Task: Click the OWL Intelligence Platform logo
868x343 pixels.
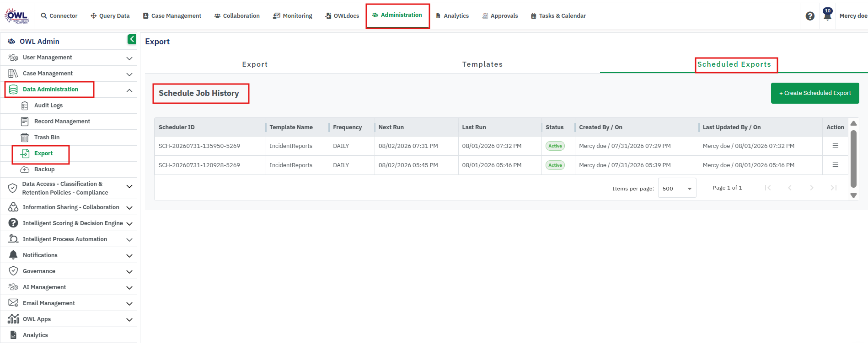Action: 17,16
